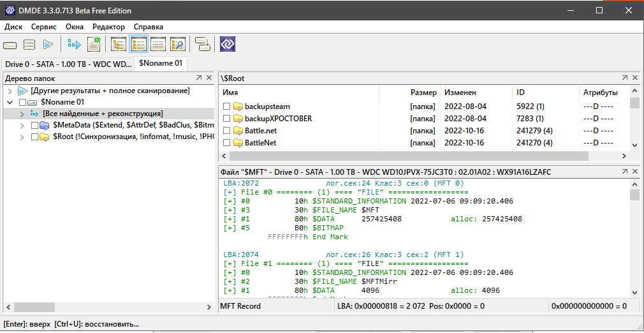Click the DMDE title bar app icon

(x=9, y=10)
